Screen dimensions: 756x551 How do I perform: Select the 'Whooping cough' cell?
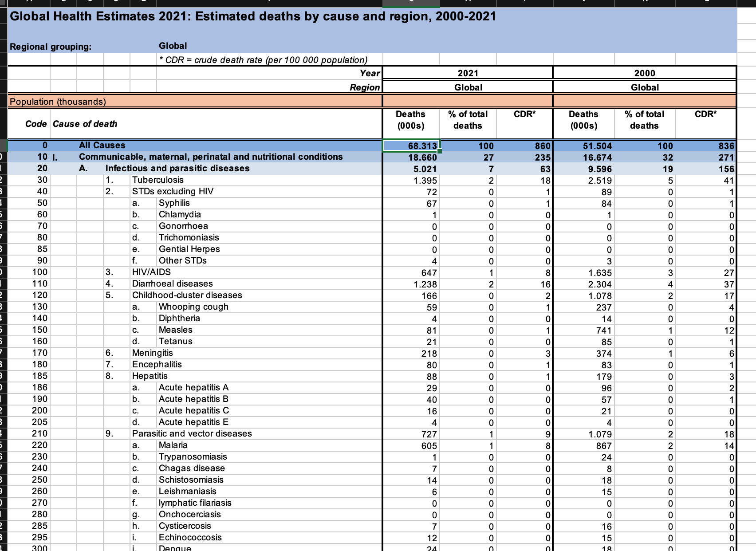click(x=193, y=307)
